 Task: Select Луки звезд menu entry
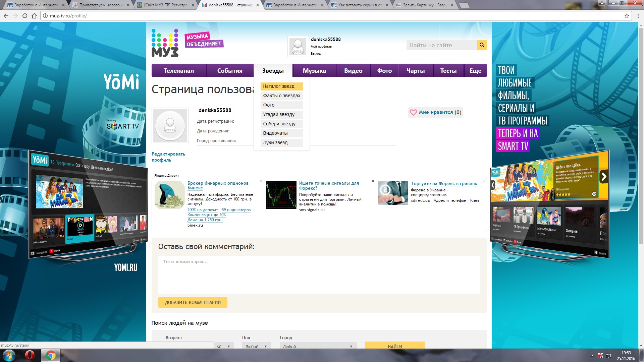click(281, 142)
